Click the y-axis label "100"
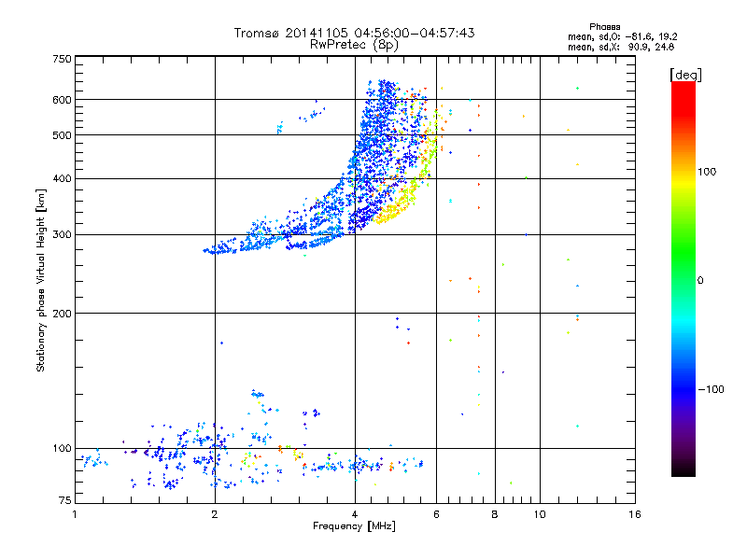This screenshot has height=560, width=747. pyautogui.click(x=62, y=449)
